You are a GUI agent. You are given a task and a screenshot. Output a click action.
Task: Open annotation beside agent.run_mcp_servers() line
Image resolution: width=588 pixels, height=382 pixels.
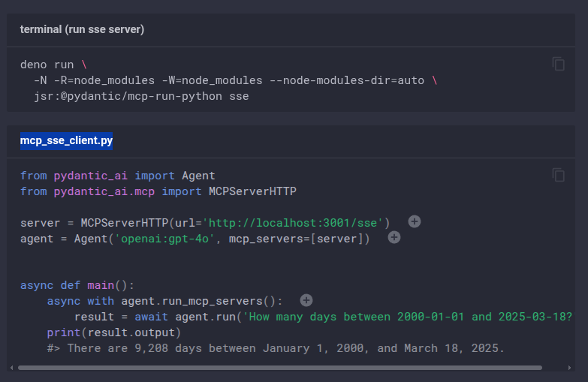(306, 300)
